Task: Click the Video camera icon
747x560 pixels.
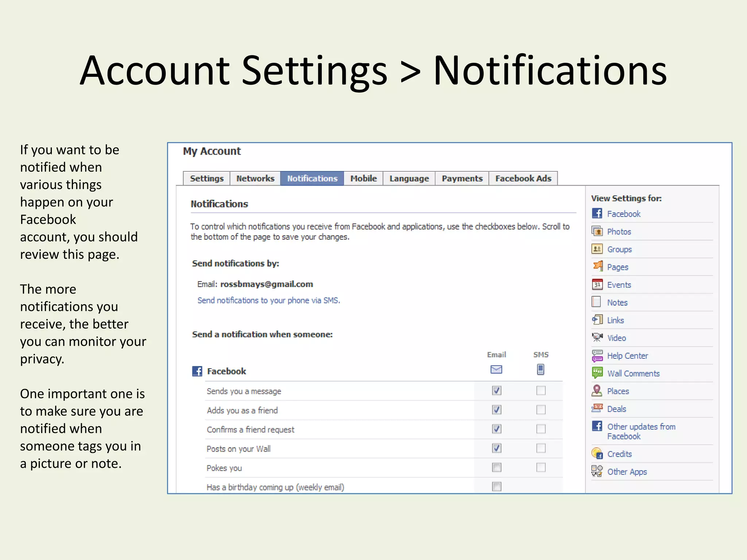Action: 597,337
